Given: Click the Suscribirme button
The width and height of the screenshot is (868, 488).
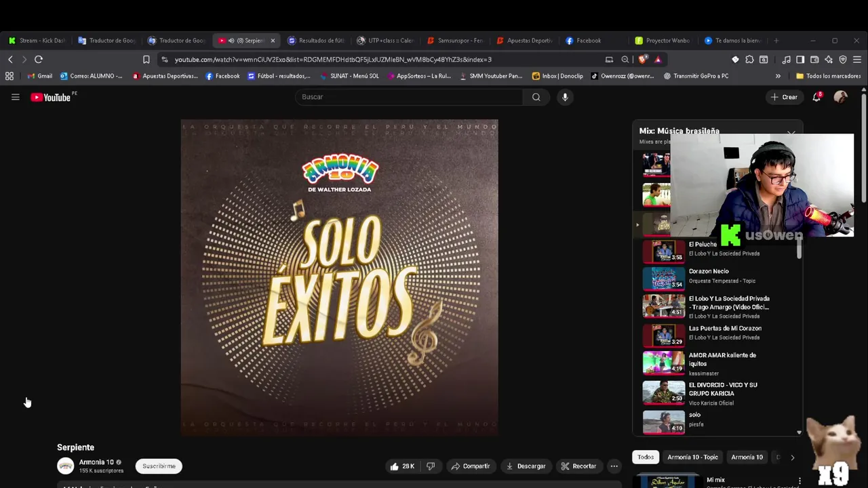Looking at the screenshot, I should point(159,466).
